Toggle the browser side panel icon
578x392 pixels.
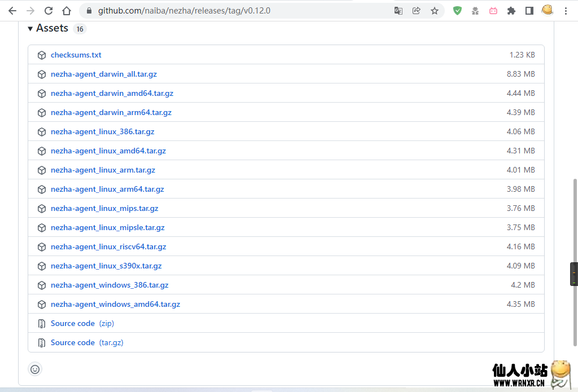529,11
